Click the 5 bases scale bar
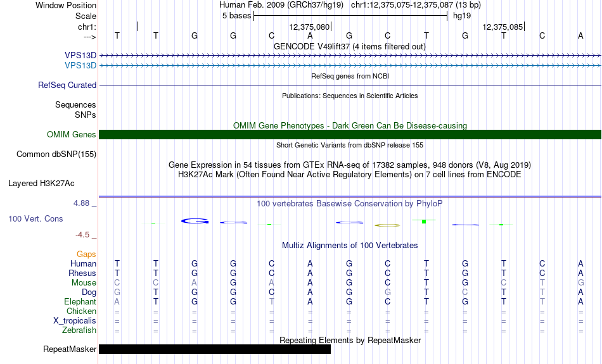Viewport: 602px width, 364px height. (350, 16)
